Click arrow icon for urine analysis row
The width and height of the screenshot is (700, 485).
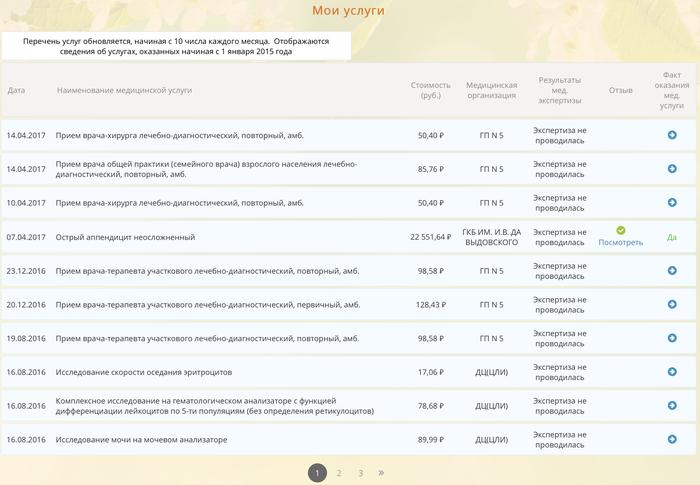672,440
